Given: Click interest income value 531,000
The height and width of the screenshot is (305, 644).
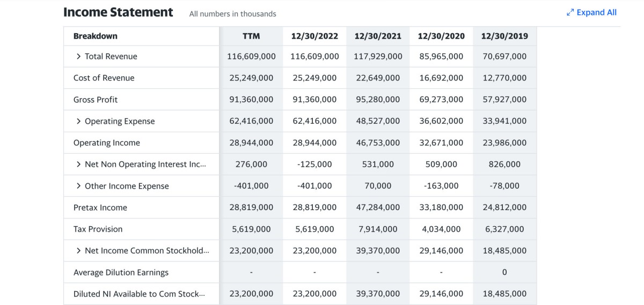Looking at the screenshot, I should [378, 164].
